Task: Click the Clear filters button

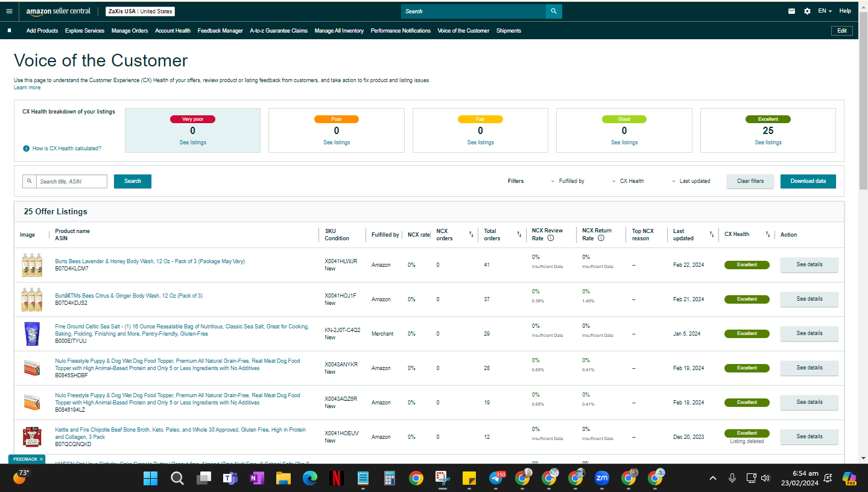Action: pyautogui.click(x=750, y=181)
